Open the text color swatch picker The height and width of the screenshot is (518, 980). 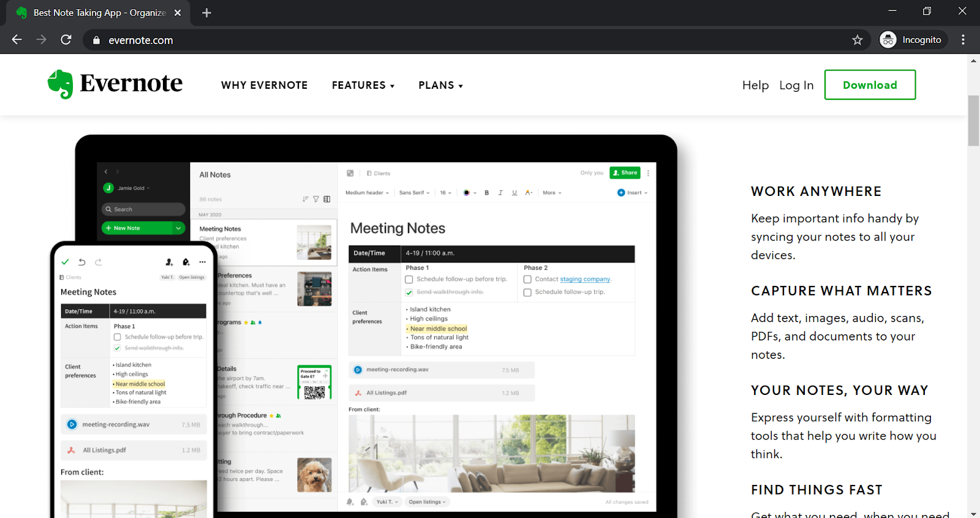pos(469,193)
